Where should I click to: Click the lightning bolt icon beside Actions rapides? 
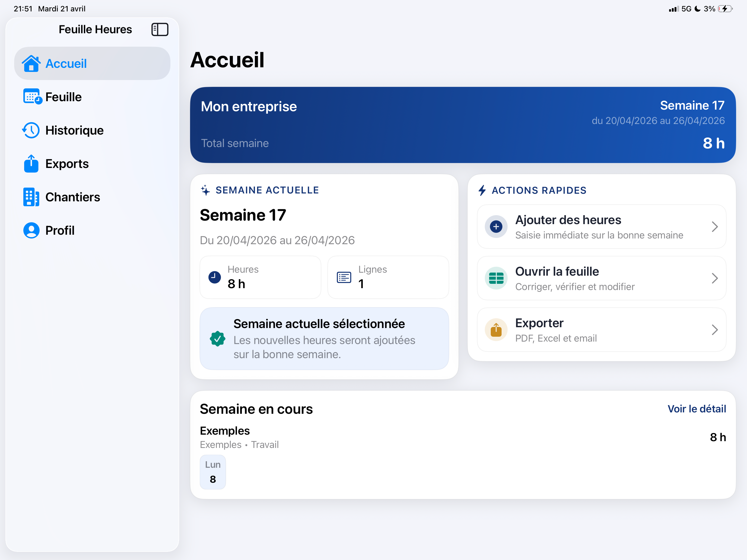click(x=482, y=190)
